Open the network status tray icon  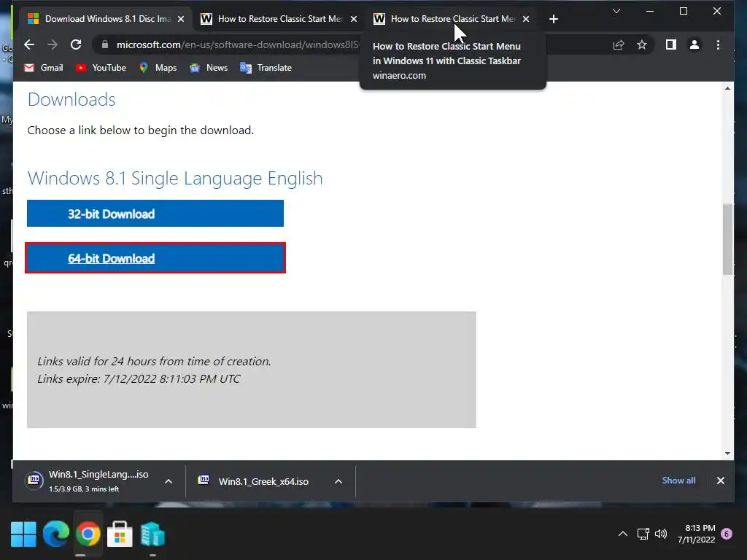pyautogui.click(x=643, y=534)
